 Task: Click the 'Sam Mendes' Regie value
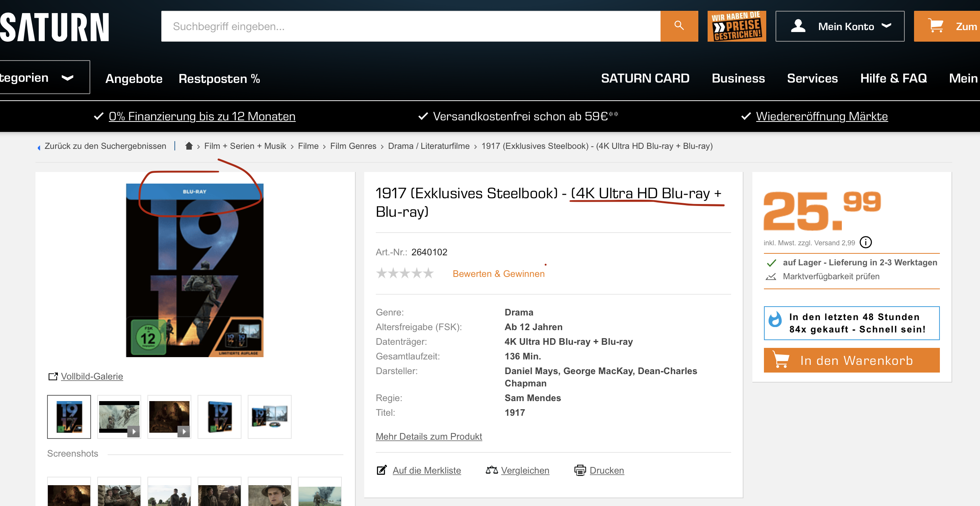point(532,398)
